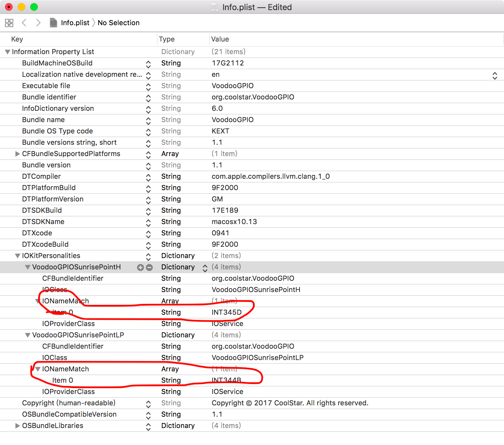Select InfoDictionary version value 6.0
The image size is (504, 445).
pos(217,108)
